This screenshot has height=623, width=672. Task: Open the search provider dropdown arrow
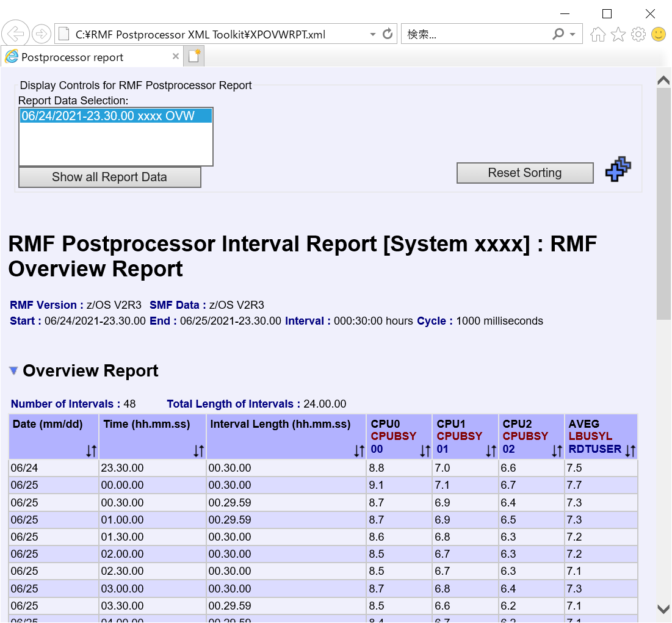click(x=573, y=34)
